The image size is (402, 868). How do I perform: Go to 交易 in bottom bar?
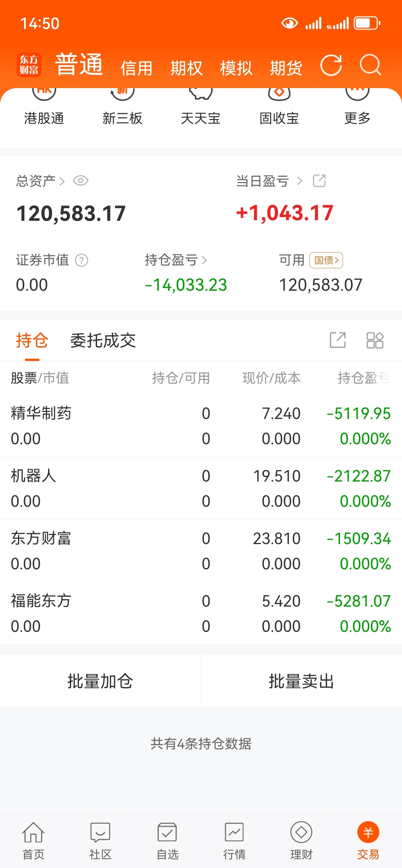(x=368, y=841)
